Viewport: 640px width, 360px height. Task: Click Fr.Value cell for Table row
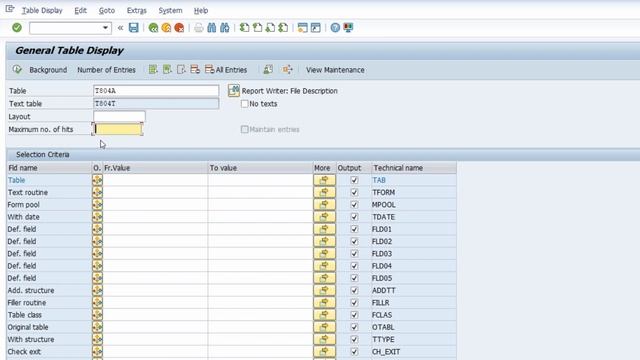[x=155, y=180]
